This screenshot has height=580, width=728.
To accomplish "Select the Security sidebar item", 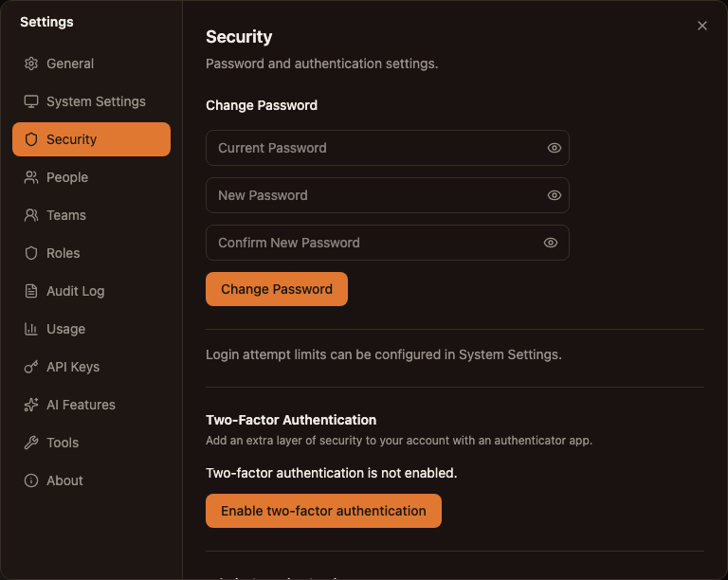I will (x=91, y=139).
